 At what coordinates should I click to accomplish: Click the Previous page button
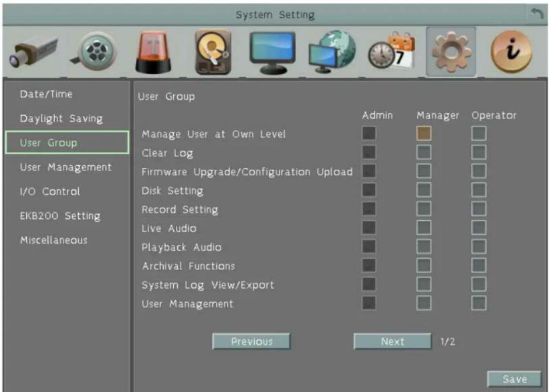252,341
